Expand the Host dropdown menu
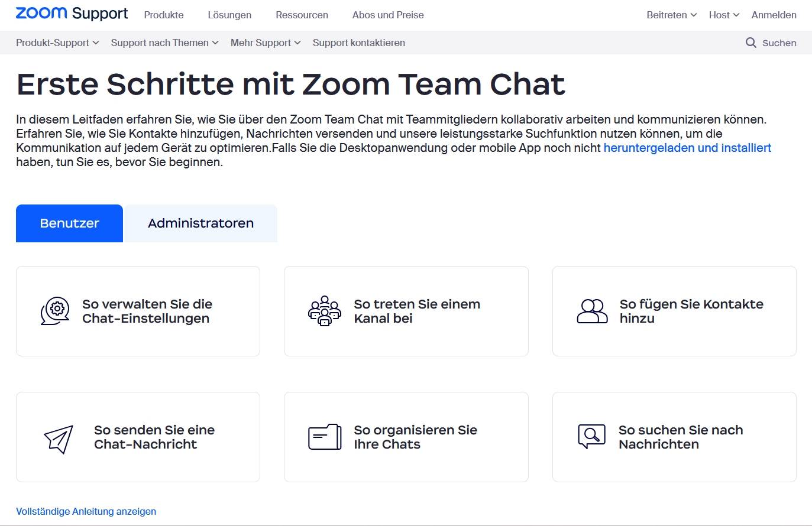The image size is (812, 526). tap(724, 15)
